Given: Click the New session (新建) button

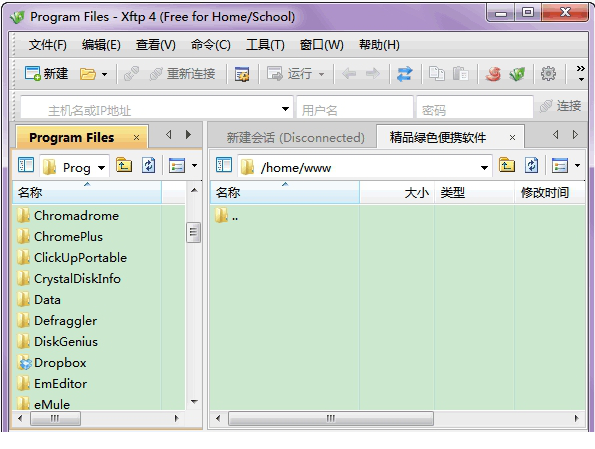Looking at the screenshot, I should click(x=46, y=73).
